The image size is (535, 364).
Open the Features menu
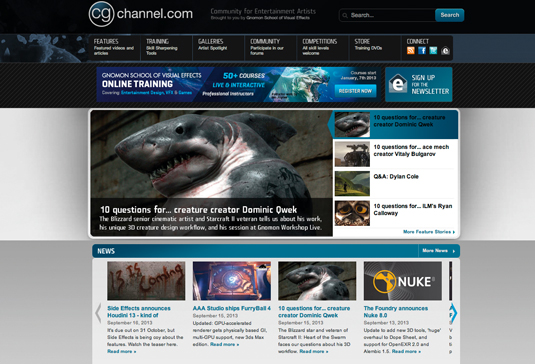point(115,47)
